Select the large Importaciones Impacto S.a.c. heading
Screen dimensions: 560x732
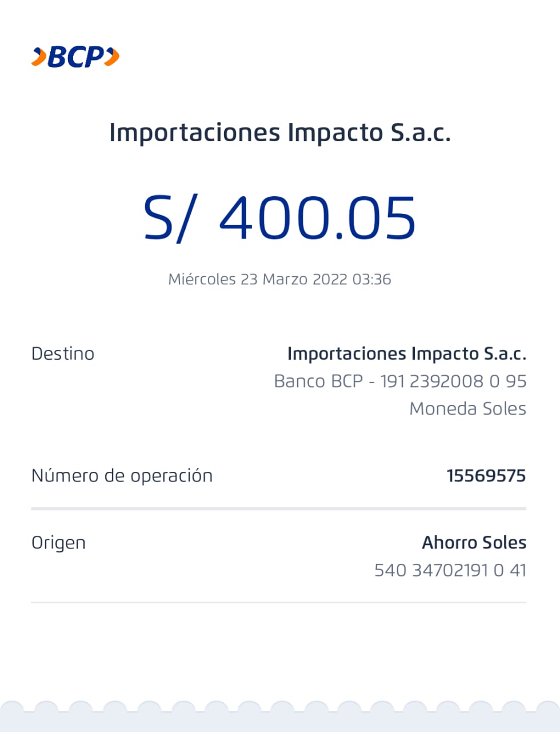[x=280, y=133]
